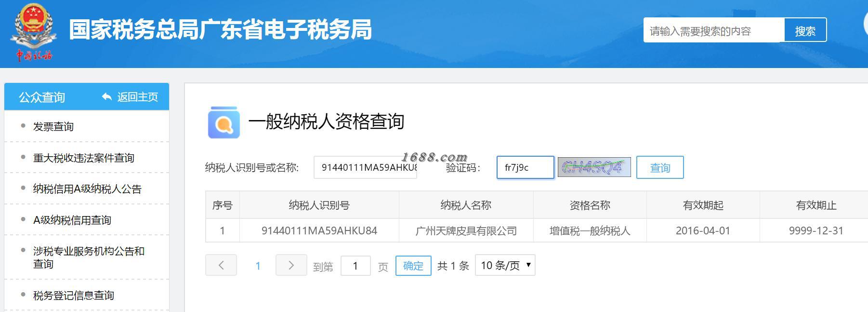
Task: Click the 有效期起 column header
Action: tap(703, 205)
